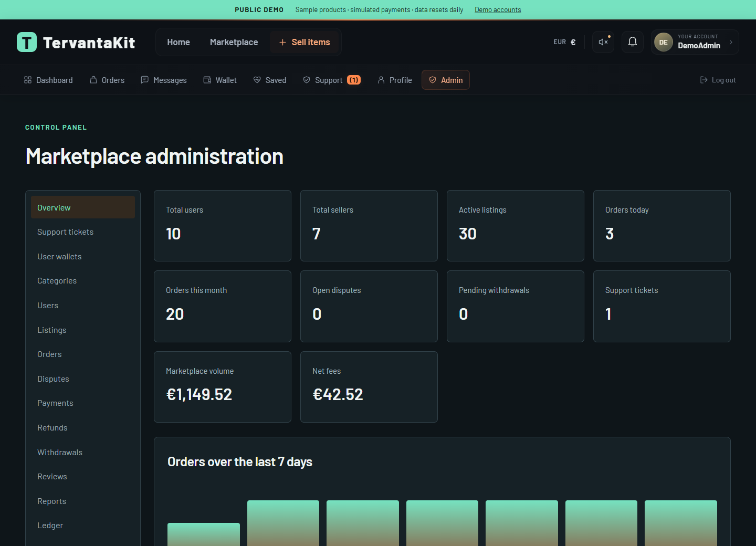
Task: Click the Orders this month card
Action: (x=223, y=306)
